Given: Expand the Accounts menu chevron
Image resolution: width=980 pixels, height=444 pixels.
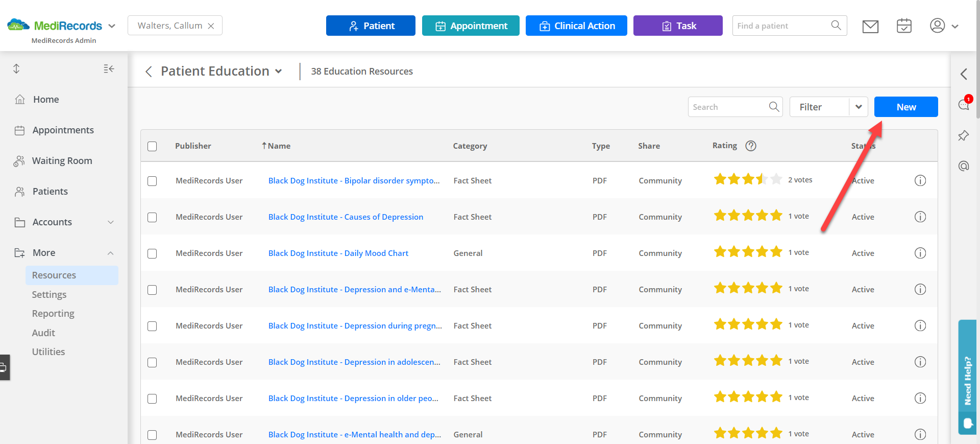Looking at the screenshot, I should pos(111,222).
